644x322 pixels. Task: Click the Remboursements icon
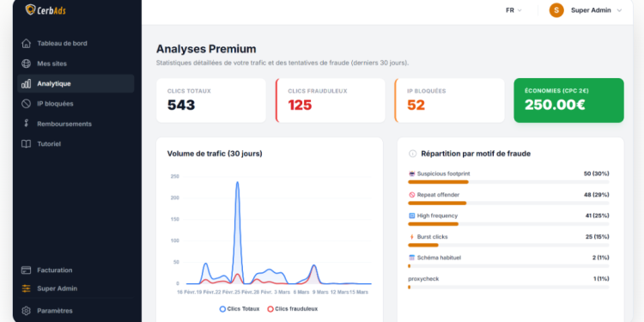click(x=26, y=124)
